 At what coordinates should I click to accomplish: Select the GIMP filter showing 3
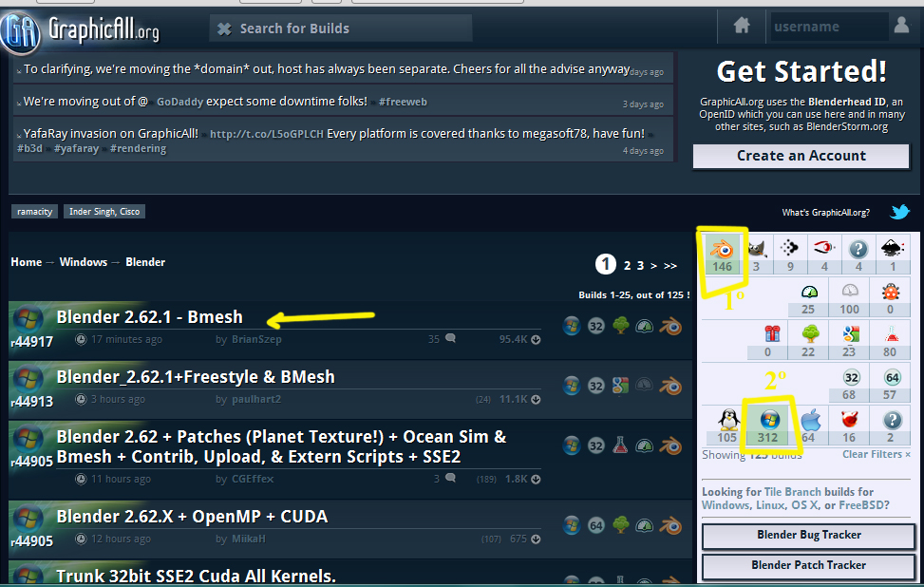tap(757, 255)
